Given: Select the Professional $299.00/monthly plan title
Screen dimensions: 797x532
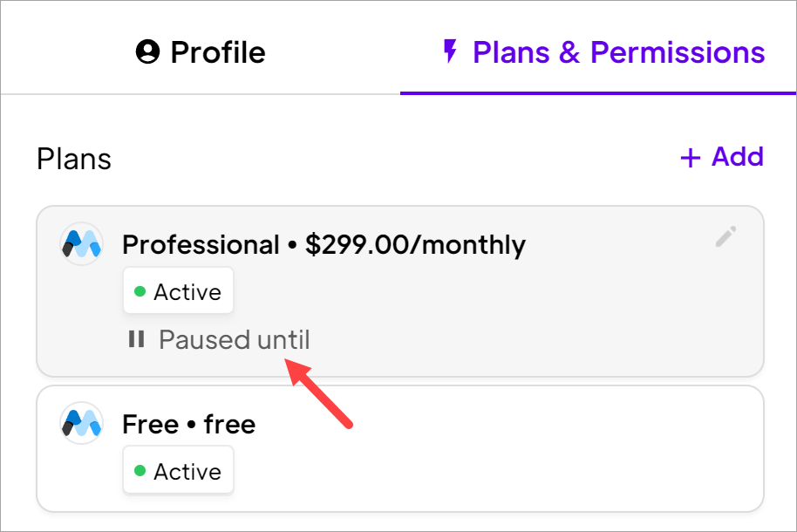Looking at the screenshot, I should click(x=324, y=245).
